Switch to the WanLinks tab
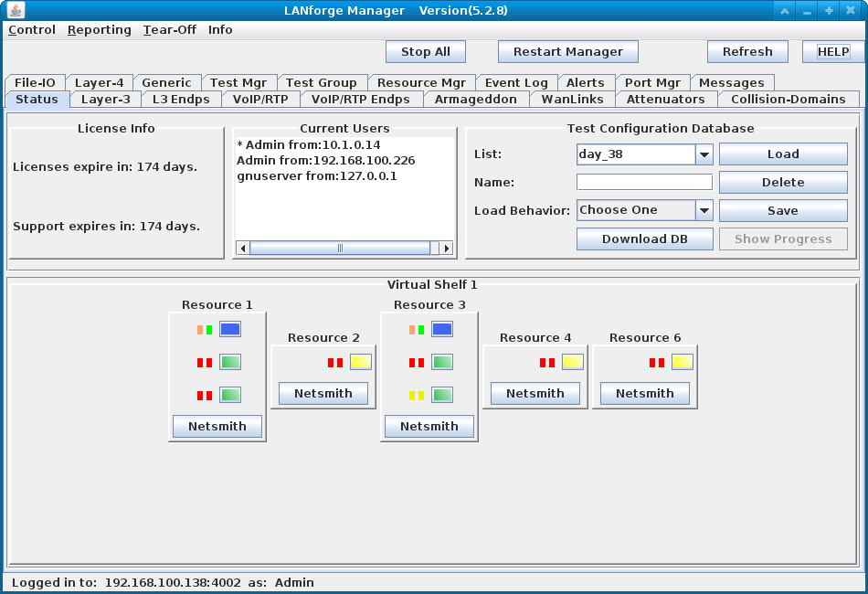The image size is (868, 594). pos(572,99)
